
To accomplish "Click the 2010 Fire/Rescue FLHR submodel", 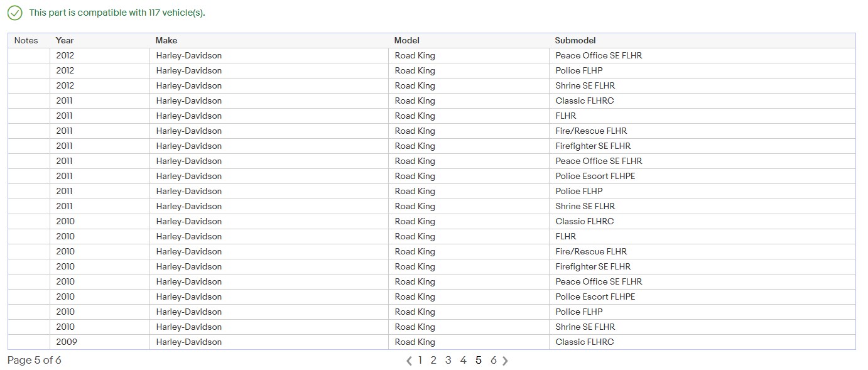I will [x=591, y=251].
